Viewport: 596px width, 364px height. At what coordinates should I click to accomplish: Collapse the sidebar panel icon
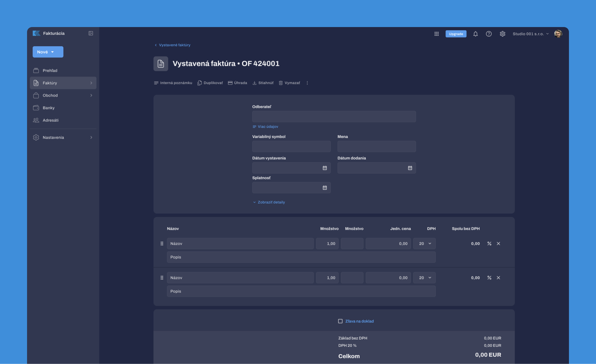(91, 33)
